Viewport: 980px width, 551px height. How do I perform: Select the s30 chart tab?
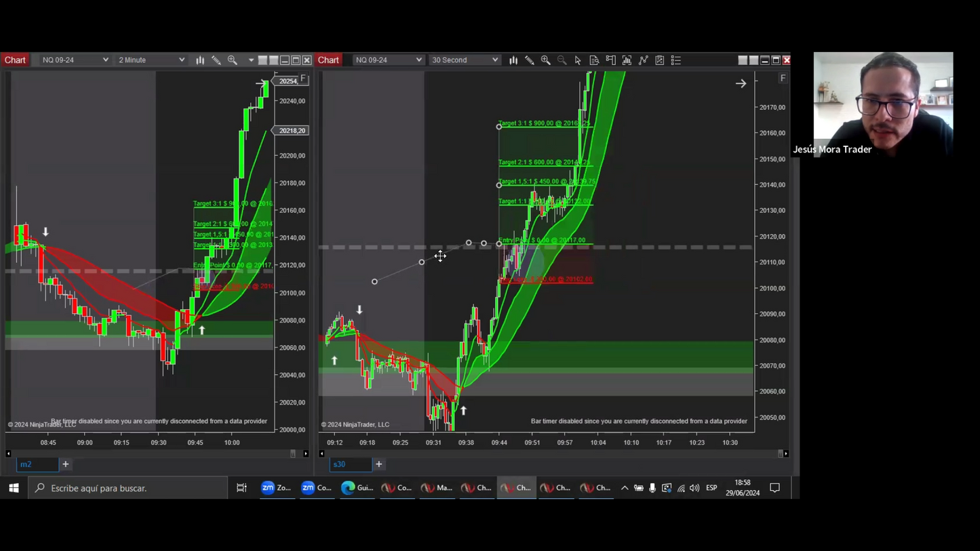pos(351,464)
